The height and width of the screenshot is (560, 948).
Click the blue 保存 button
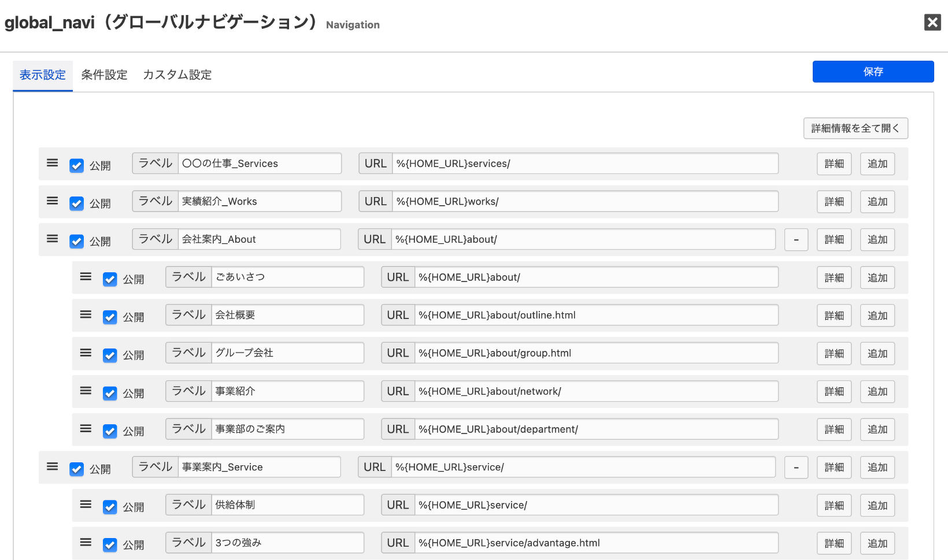[873, 72]
